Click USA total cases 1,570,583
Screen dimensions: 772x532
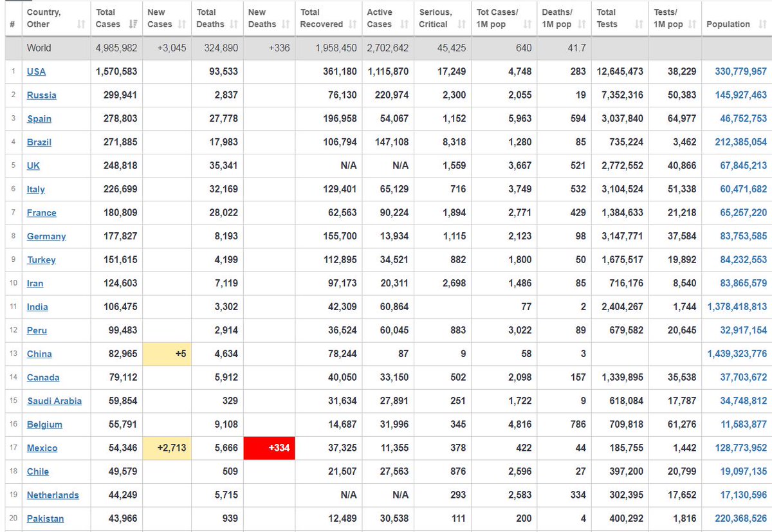[x=116, y=71]
